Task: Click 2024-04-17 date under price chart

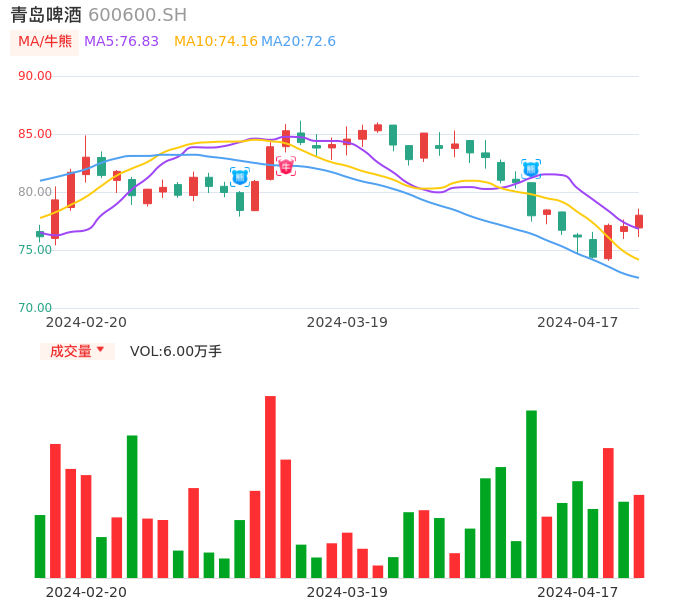Action: coord(578,322)
